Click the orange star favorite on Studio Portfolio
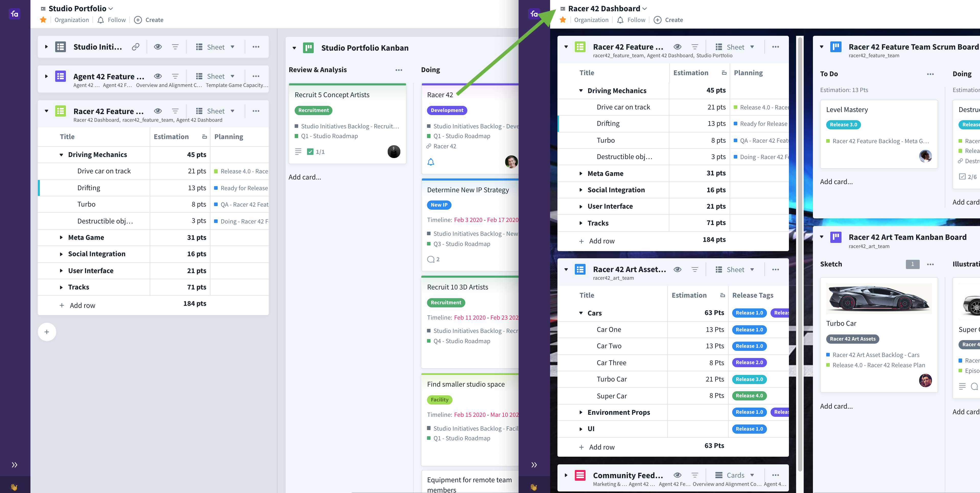 pyautogui.click(x=43, y=20)
